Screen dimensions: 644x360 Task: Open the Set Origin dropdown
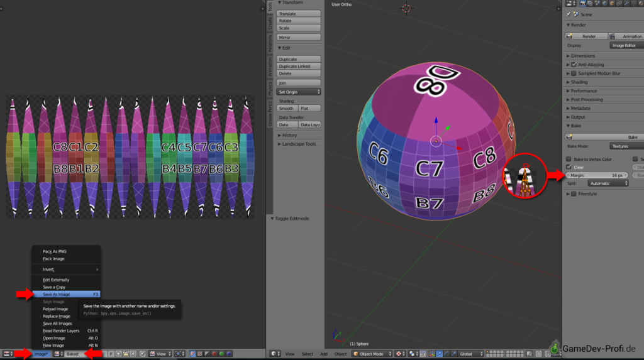299,92
